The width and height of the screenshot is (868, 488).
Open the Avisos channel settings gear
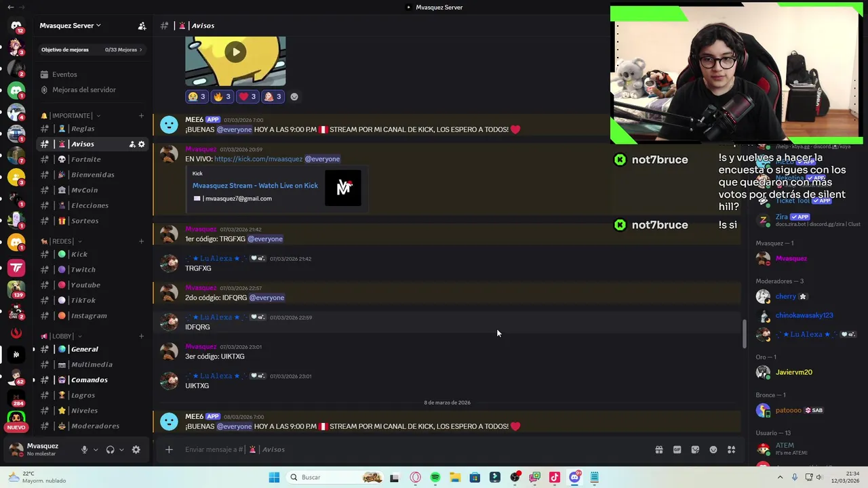coord(141,144)
